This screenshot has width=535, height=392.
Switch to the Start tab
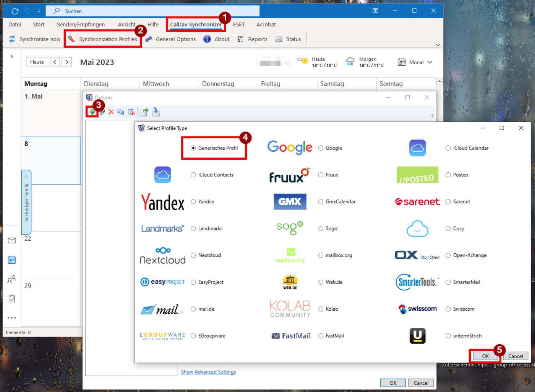click(39, 24)
